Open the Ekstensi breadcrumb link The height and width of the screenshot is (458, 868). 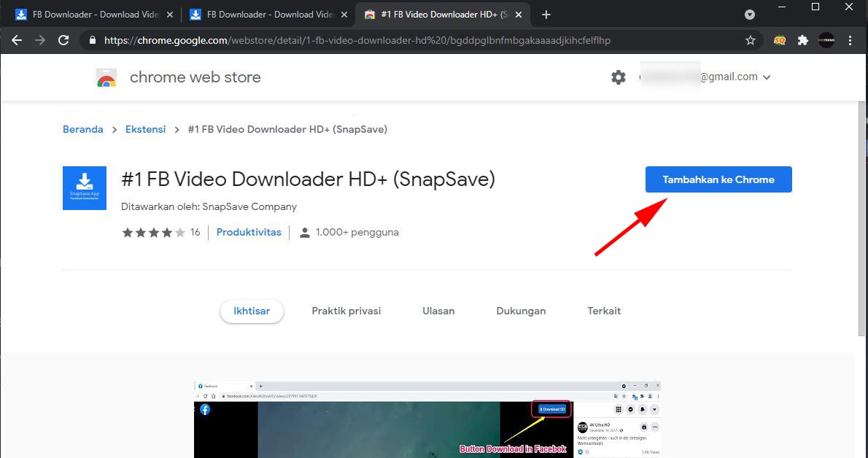[x=146, y=130]
